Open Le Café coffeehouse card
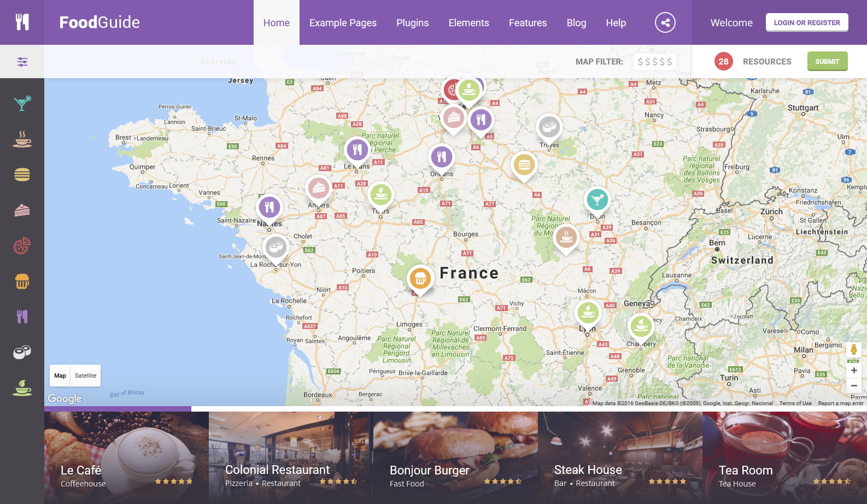This screenshot has height=504, width=867. (x=126, y=458)
